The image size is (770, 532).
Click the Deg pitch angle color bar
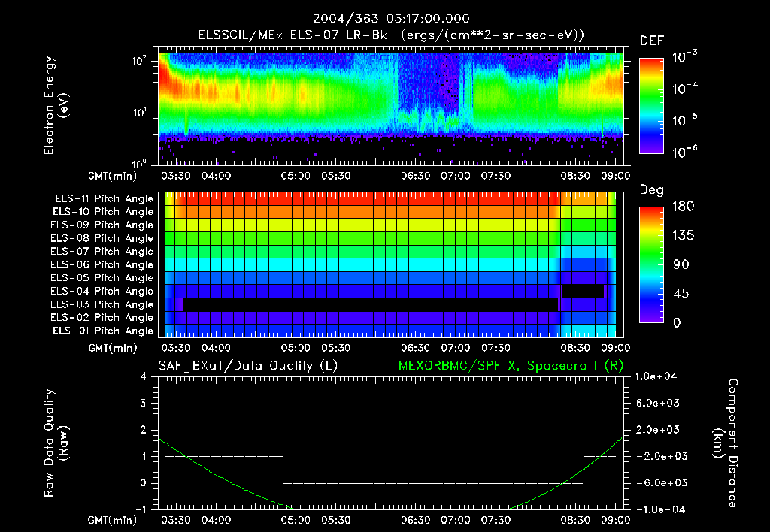[651, 264]
